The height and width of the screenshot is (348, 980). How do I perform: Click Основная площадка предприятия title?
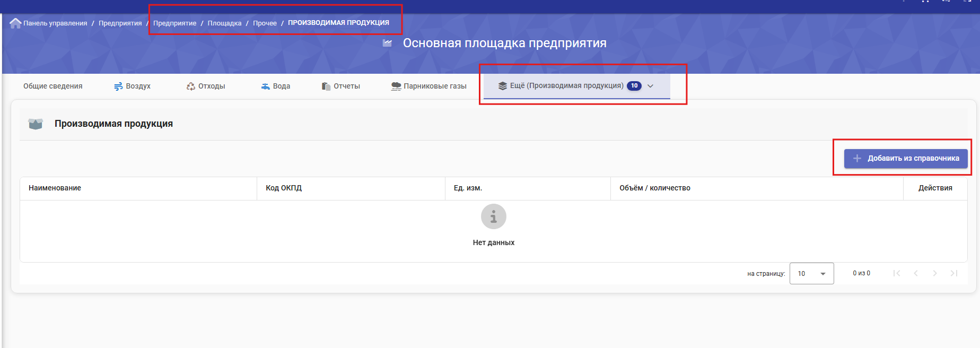coord(505,43)
